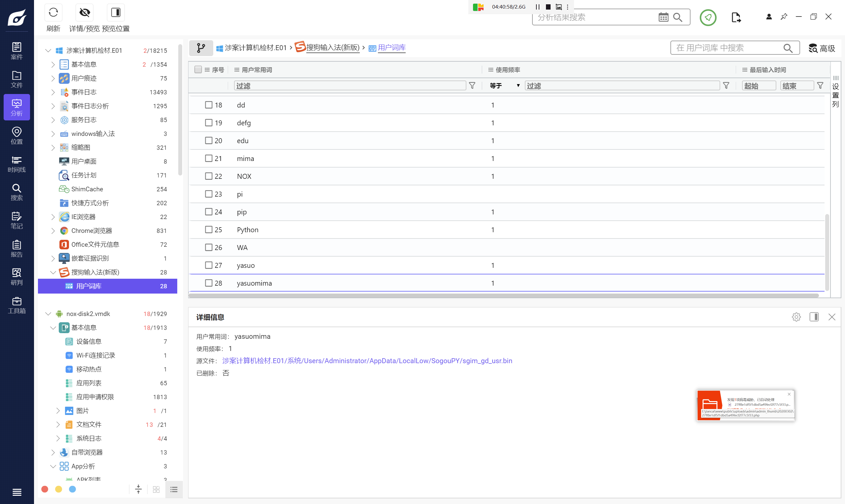Click the 刷新 refresh icon
Image resolution: width=845 pixels, height=504 pixels.
pos(53,13)
